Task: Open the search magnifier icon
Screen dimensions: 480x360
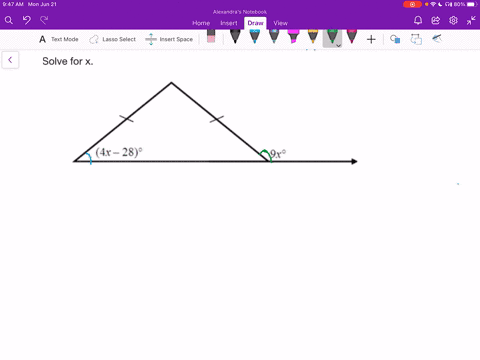Action: coord(9,20)
